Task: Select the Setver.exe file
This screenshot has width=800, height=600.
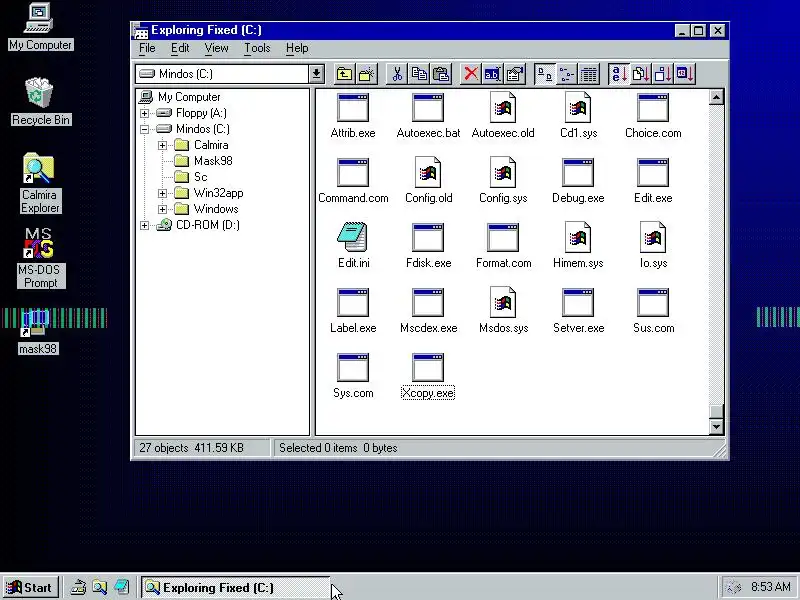Action: pos(578,310)
